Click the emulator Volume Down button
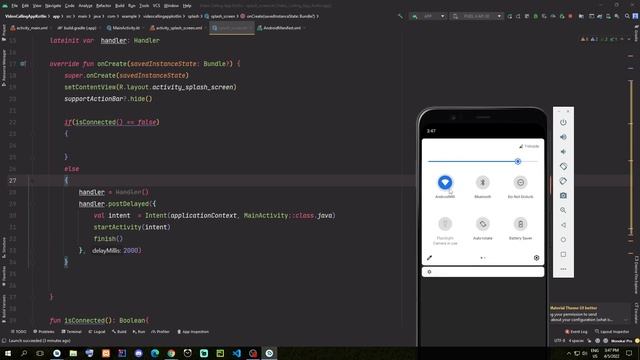Screen dimensions: 640x360 [563, 152]
